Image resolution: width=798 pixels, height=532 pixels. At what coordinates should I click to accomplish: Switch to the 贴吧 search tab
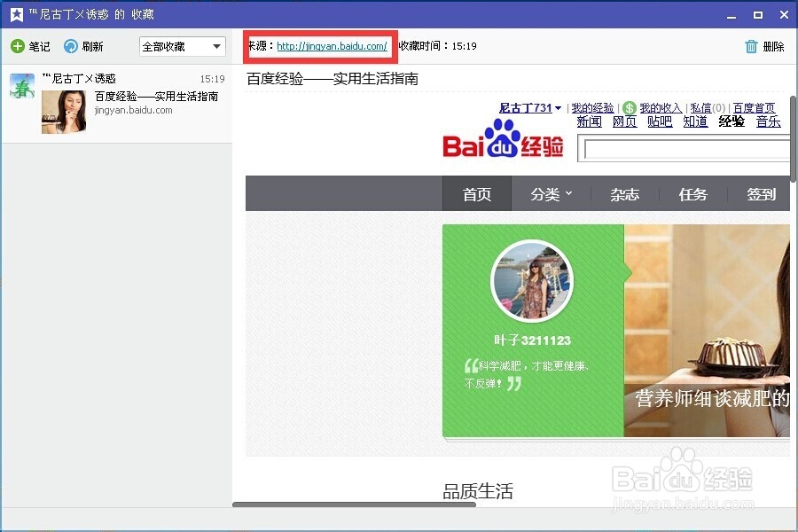[x=660, y=121]
